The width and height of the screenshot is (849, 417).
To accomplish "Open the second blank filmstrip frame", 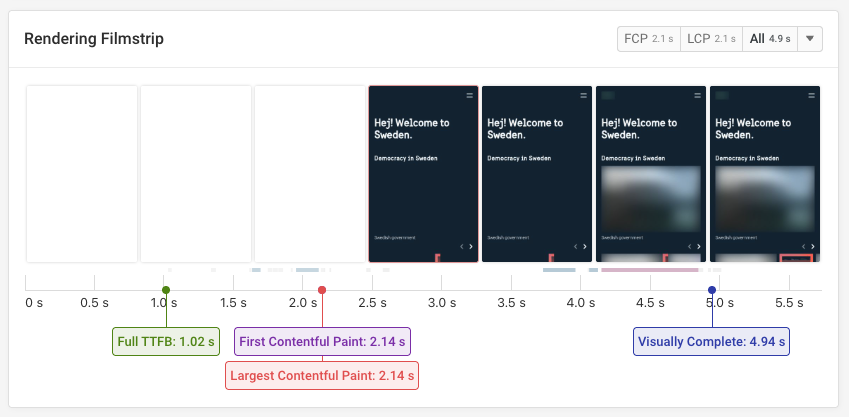I will [x=195, y=174].
